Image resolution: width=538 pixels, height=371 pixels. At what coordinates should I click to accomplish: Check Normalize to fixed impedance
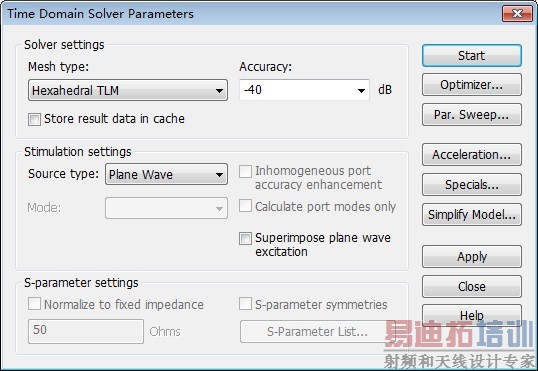34,304
